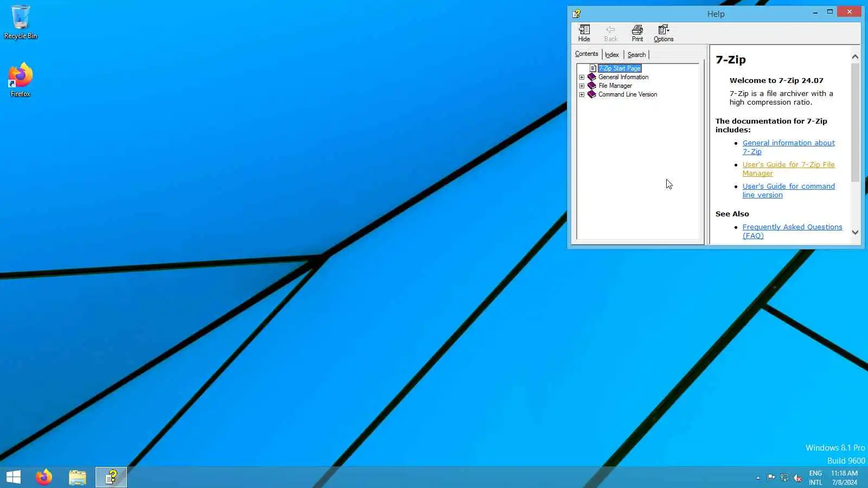868x488 pixels.
Task: Open the Options toolbar menu
Action: pyautogui.click(x=663, y=33)
